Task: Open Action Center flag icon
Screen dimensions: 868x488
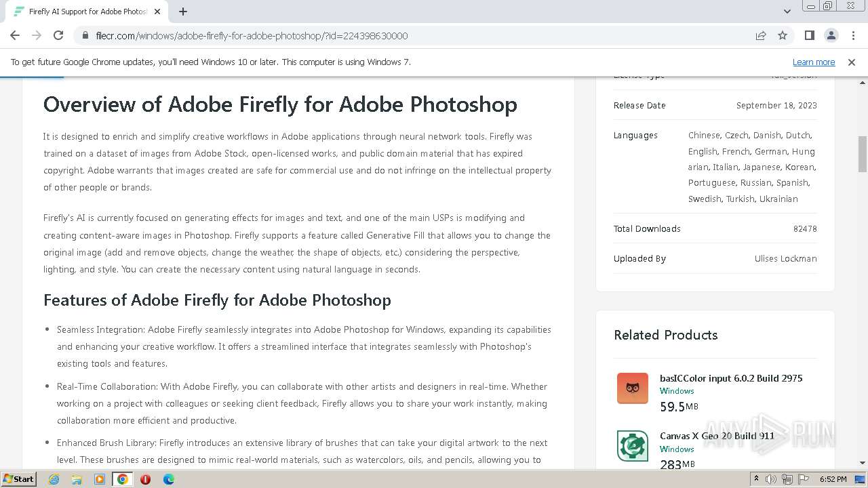Action: click(x=803, y=479)
